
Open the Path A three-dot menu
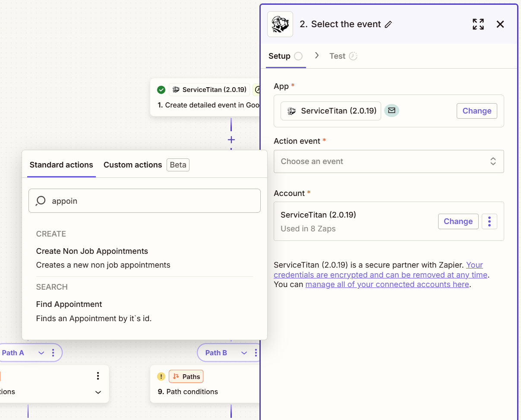pyautogui.click(x=53, y=353)
